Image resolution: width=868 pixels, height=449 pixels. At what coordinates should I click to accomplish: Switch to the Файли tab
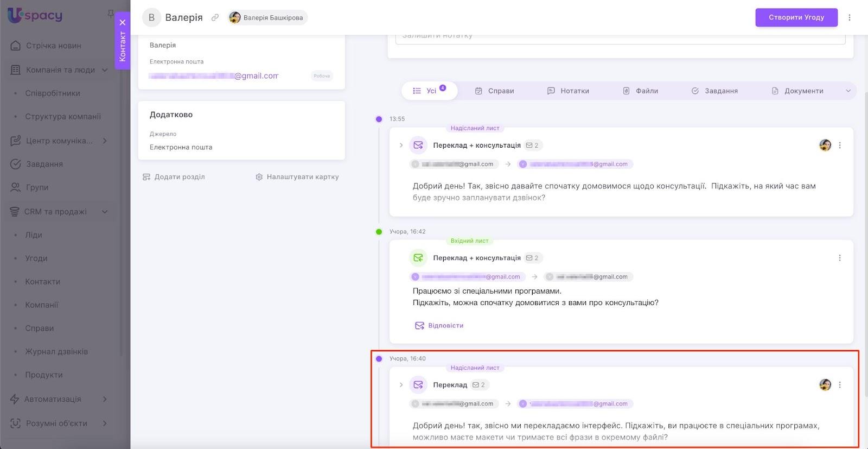click(x=640, y=91)
